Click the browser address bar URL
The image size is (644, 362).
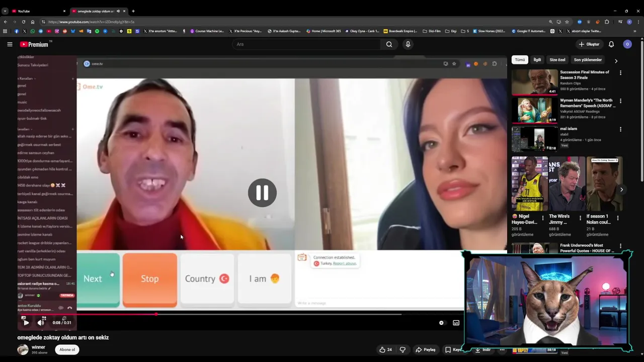(91, 22)
